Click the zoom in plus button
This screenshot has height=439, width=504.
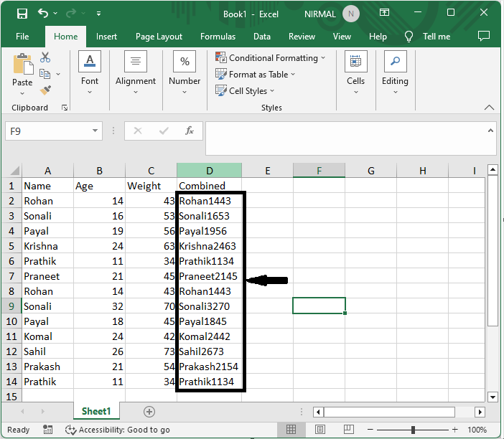[x=454, y=430]
